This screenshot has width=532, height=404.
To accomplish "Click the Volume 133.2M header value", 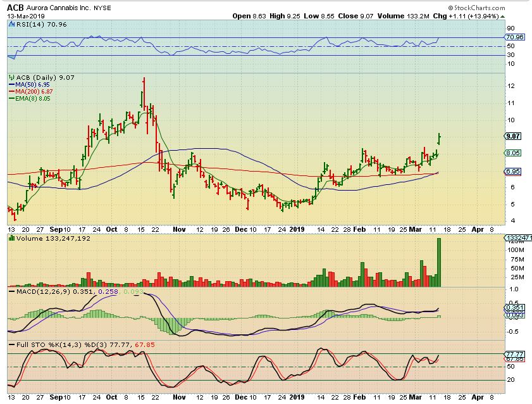I will click(x=404, y=16).
